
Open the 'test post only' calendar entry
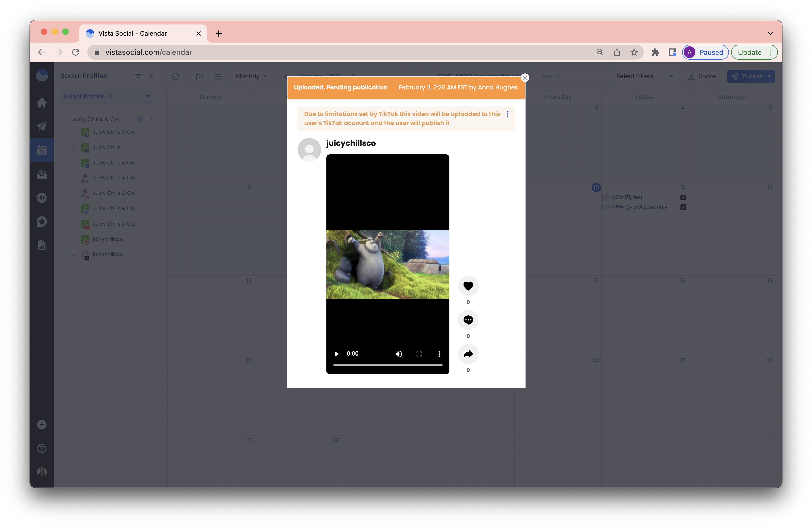tap(644, 207)
